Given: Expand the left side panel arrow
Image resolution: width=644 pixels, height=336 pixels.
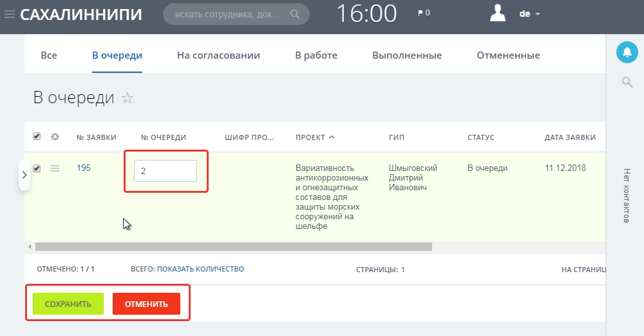Looking at the screenshot, I should (x=24, y=175).
